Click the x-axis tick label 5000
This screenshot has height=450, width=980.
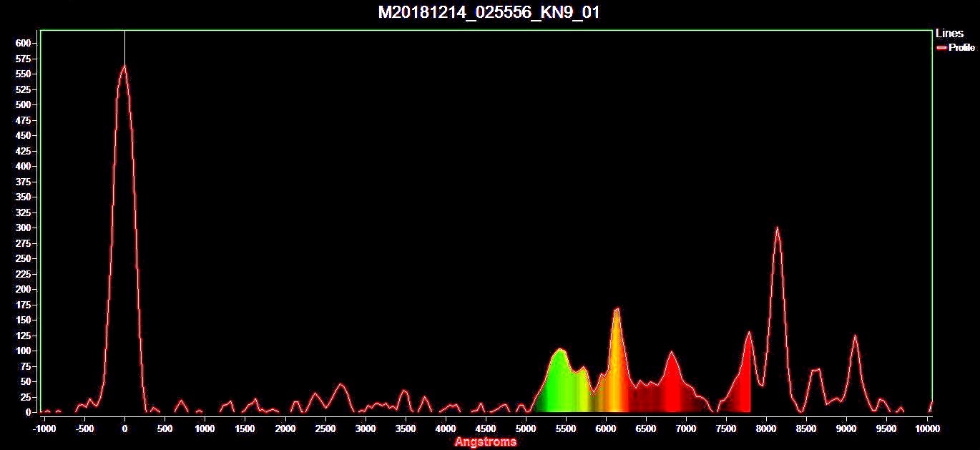coord(526,429)
